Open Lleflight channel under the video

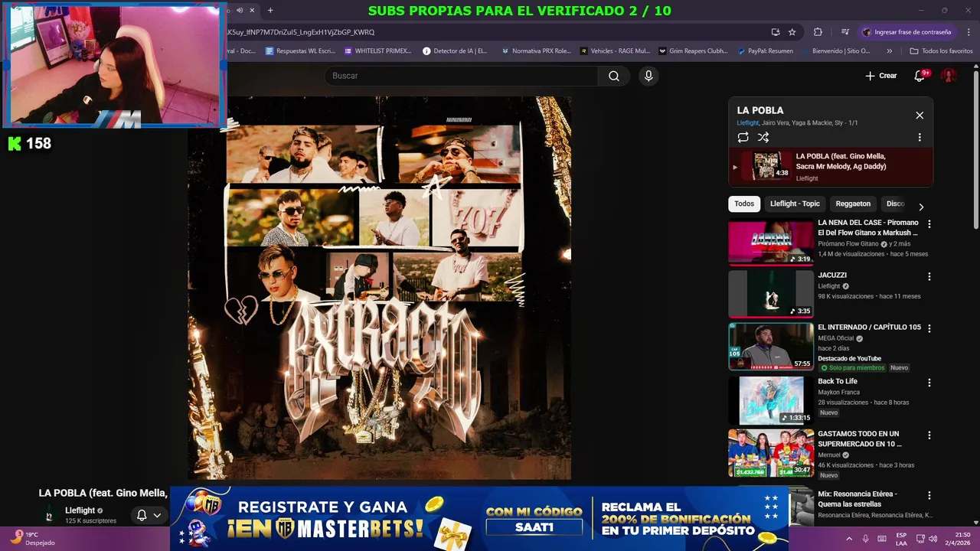(80, 510)
